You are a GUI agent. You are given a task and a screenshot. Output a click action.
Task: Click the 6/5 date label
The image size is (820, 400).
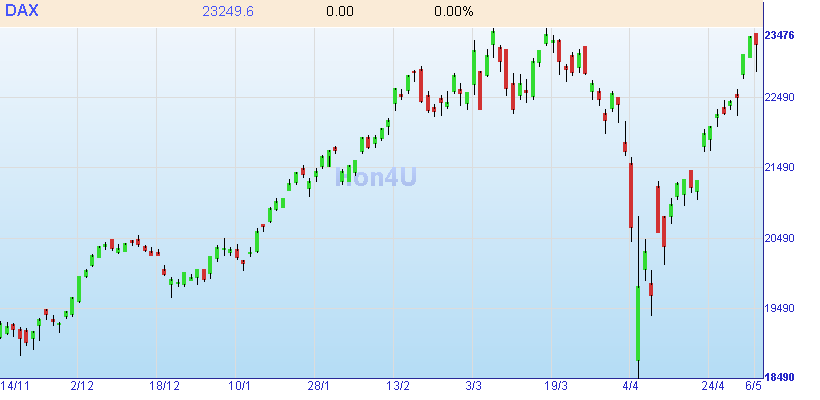pyautogui.click(x=753, y=386)
